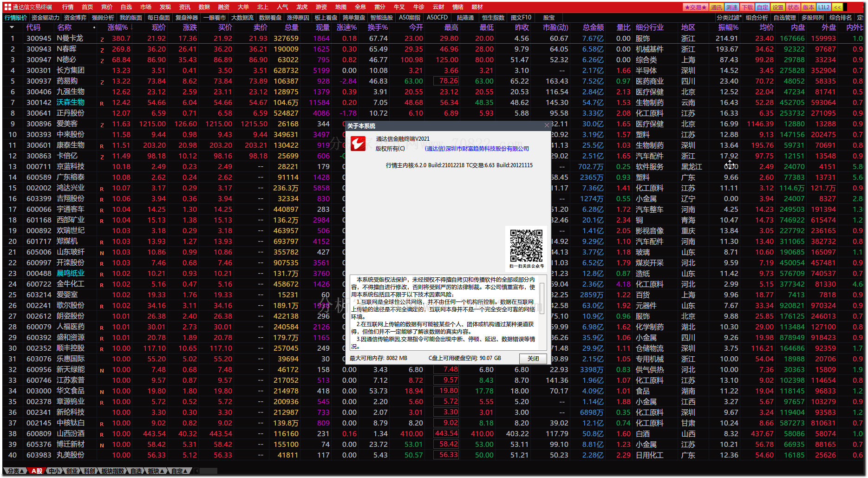Select stock row N曼卡龙
The height and width of the screenshot is (478, 868).
coord(434,39)
